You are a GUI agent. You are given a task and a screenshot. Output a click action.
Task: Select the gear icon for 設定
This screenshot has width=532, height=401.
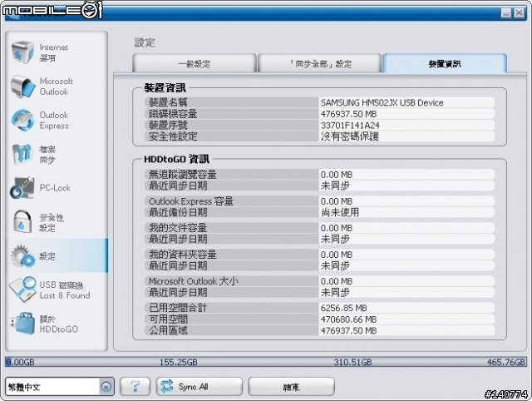click(x=22, y=255)
